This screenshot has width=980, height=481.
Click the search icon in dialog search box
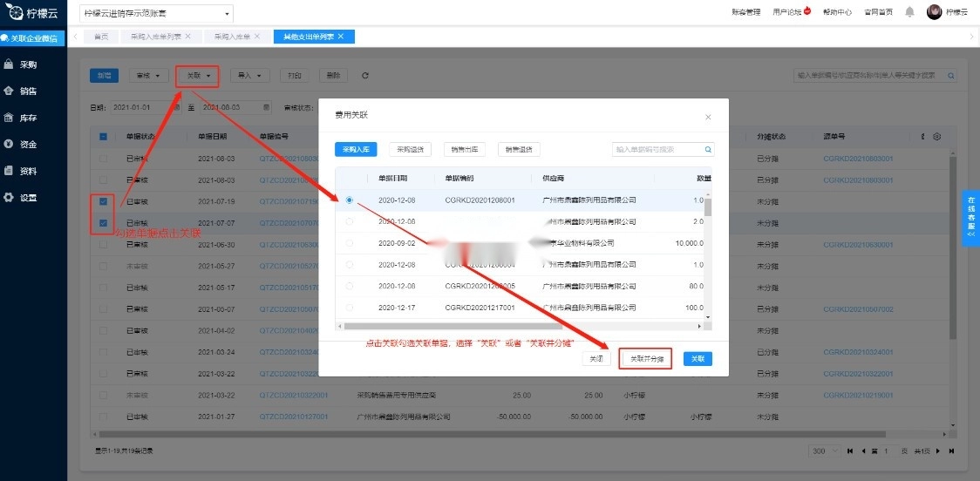click(708, 150)
